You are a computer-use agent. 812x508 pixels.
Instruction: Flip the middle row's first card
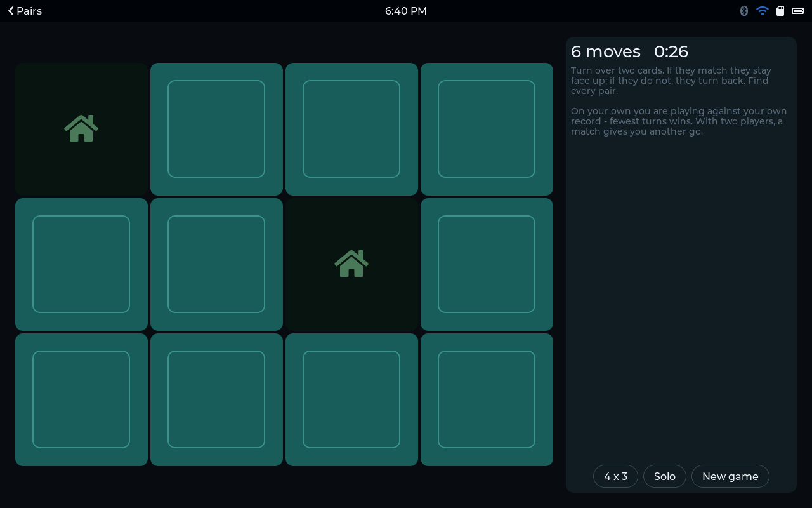coord(81,264)
